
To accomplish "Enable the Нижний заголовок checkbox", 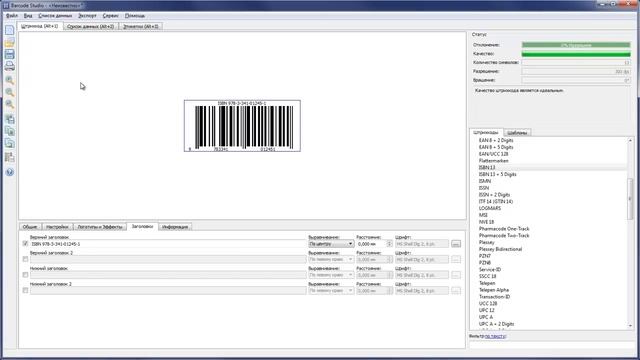I will pos(25,275).
